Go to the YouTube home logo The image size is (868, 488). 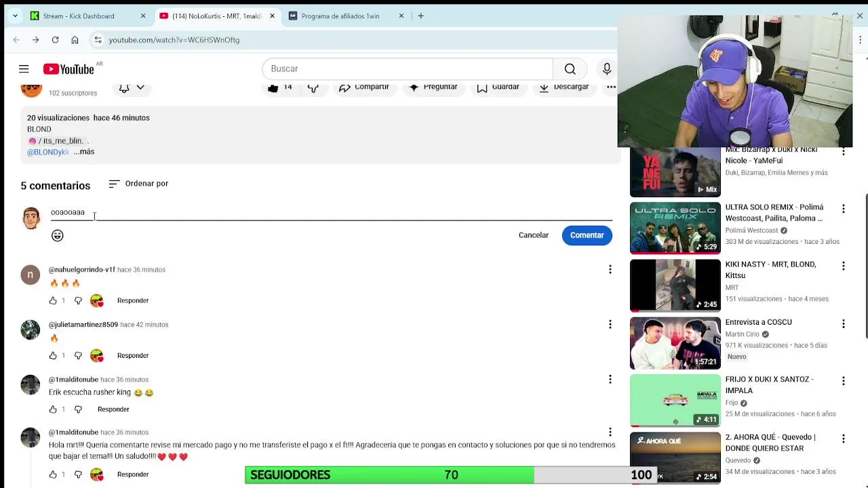click(68, 68)
